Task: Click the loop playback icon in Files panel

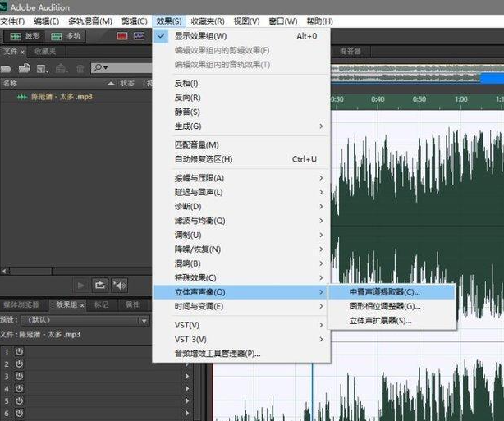Action: coord(100,285)
